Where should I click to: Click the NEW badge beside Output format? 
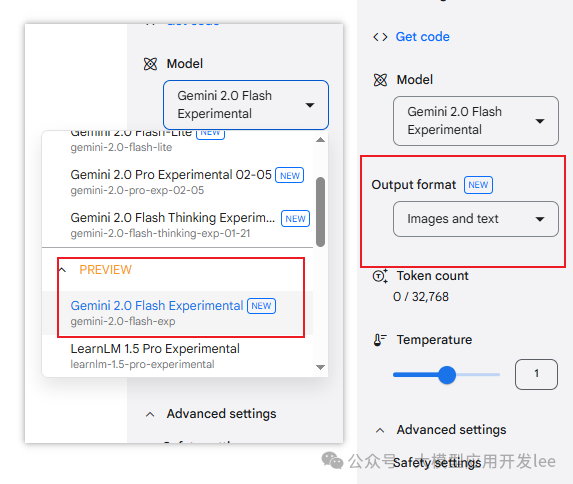point(478,185)
